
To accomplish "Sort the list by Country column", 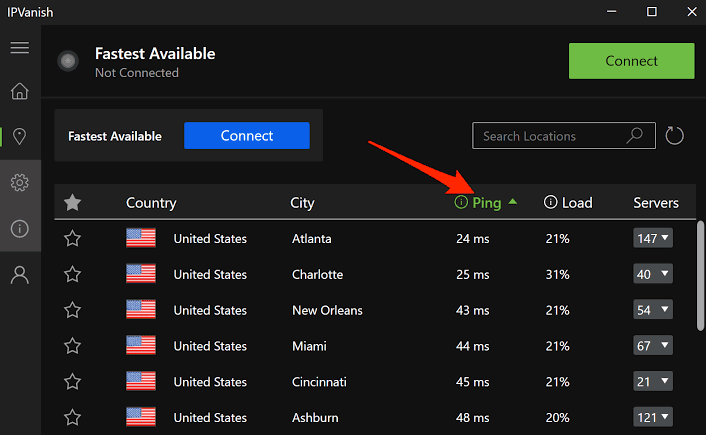I will 151,203.
